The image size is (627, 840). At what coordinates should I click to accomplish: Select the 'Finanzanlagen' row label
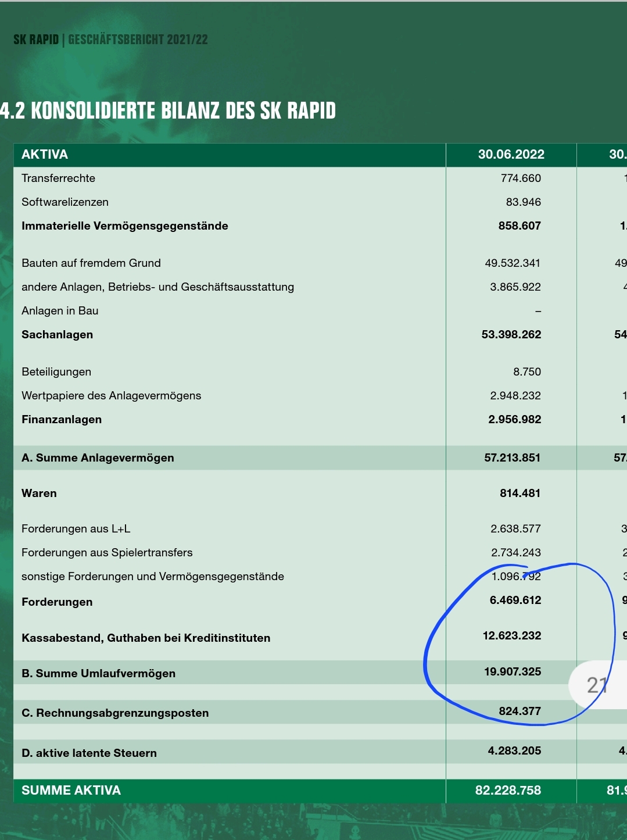click(62, 420)
